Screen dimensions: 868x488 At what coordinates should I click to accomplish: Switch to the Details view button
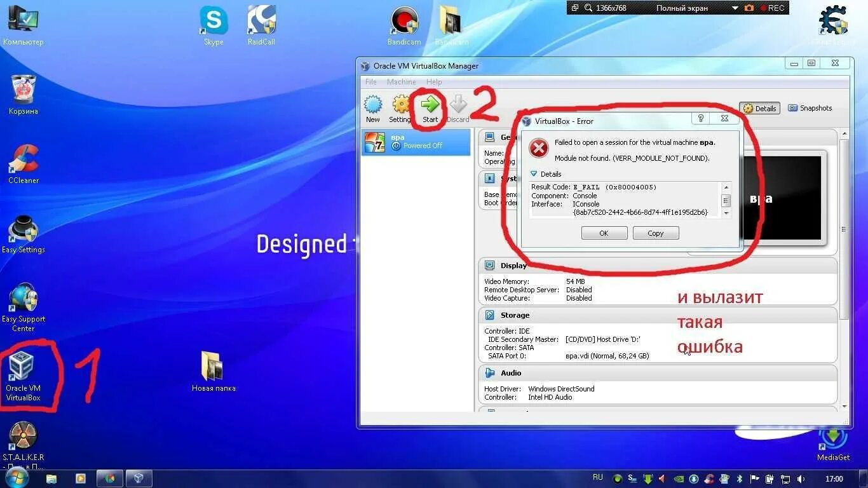pyautogui.click(x=760, y=108)
